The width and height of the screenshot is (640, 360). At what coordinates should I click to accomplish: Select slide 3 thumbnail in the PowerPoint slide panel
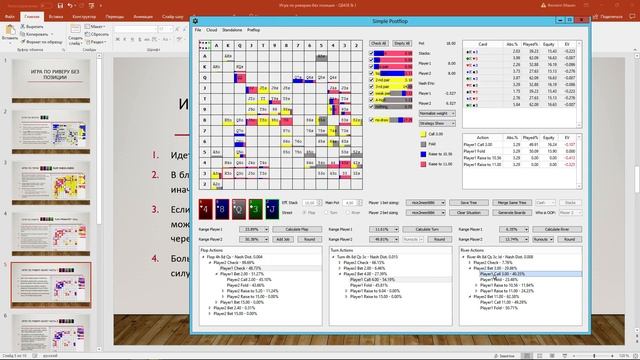pos(51,183)
